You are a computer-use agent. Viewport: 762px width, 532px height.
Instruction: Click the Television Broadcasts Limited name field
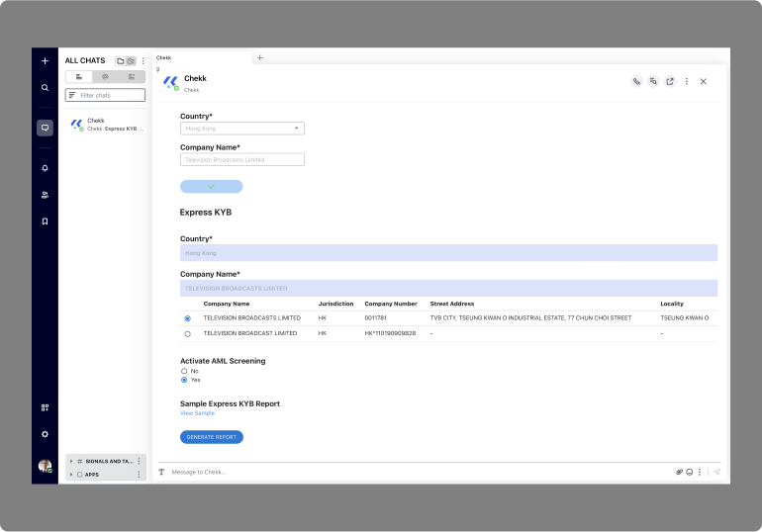[242, 159]
